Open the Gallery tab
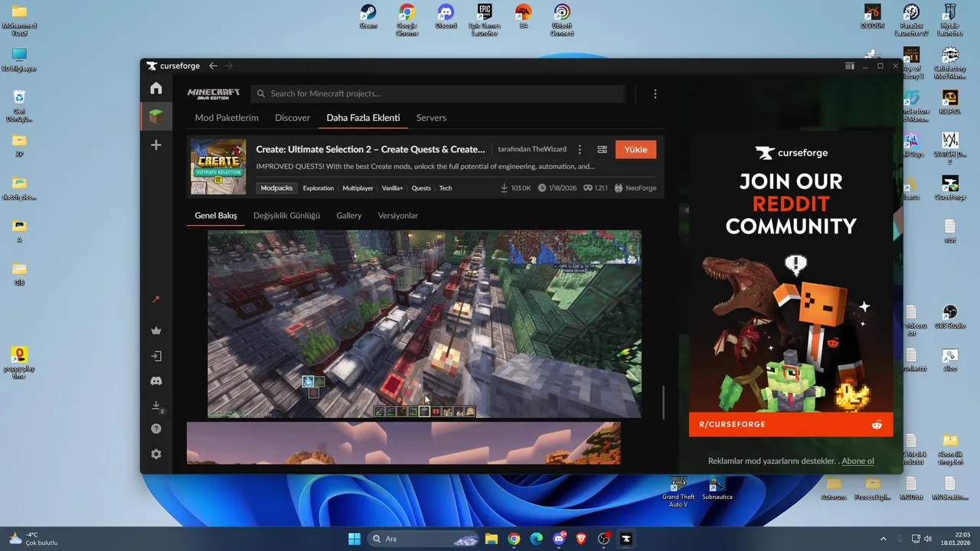This screenshot has height=551, width=980. coord(349,216)
